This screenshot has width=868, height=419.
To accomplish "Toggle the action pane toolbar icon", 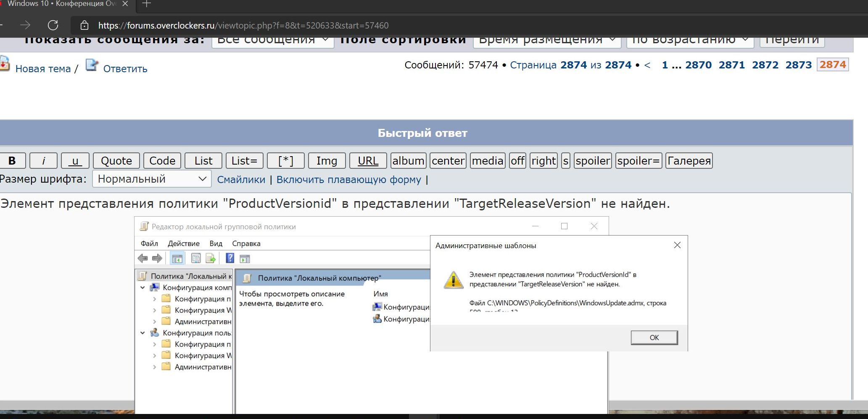I will point(245,259).
